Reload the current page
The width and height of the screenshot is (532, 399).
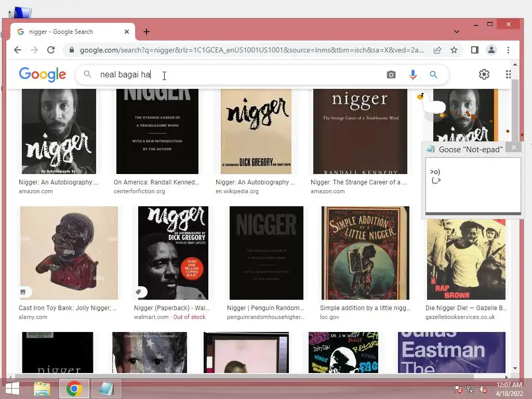[x=51, y=50]
